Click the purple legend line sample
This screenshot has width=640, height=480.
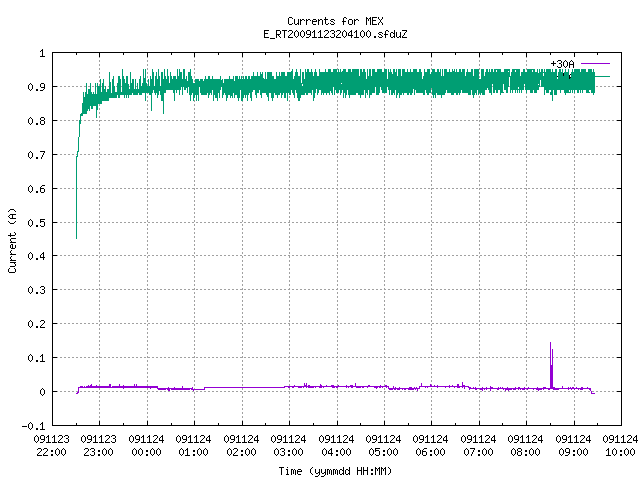click(x=595, y=64)
